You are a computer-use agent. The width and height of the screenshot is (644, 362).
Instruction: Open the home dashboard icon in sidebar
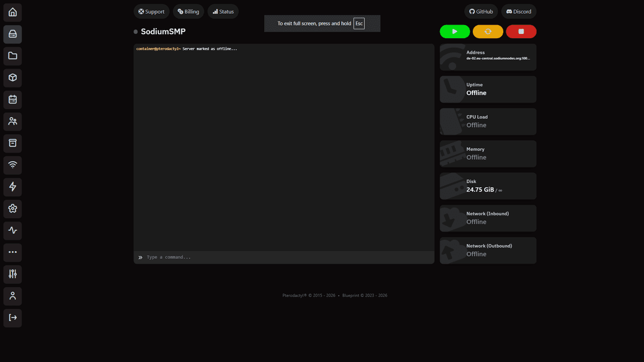pos(13,13)
